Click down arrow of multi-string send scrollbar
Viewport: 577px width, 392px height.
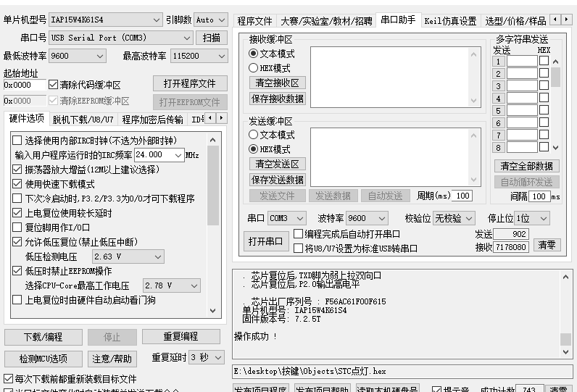point(556,147)
